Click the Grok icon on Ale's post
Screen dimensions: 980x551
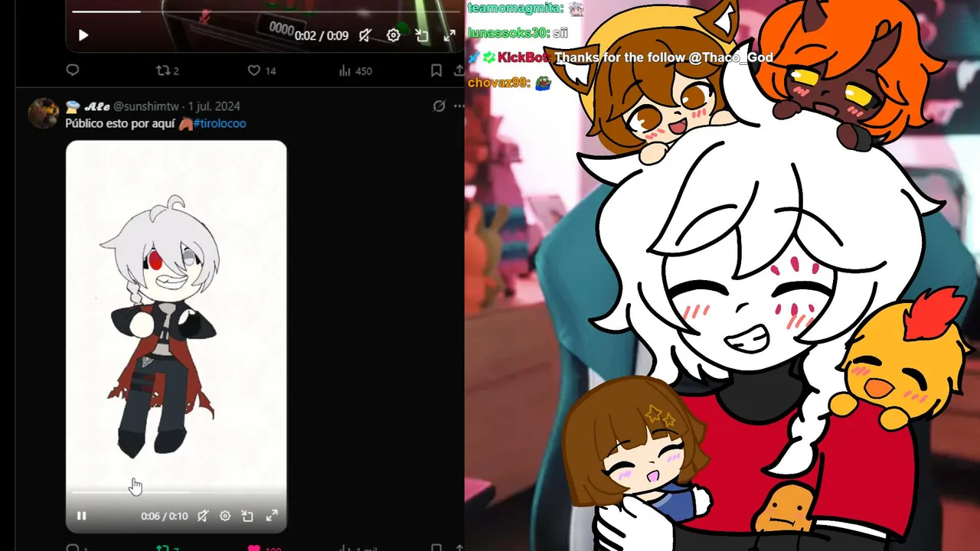pyautogui.click(x=439, y=106)
